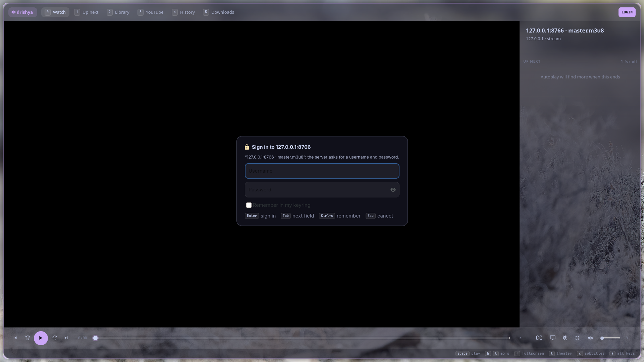Screen dimensions: 644x362
Task: Toggle theater mode with the monitor icon
Action: tap(552, 338)
